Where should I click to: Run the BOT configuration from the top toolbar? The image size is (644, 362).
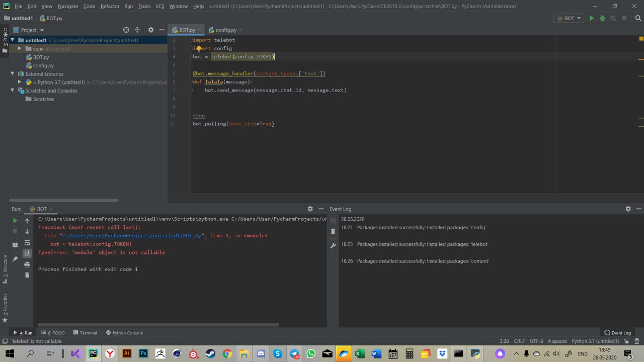coord(592,18)
